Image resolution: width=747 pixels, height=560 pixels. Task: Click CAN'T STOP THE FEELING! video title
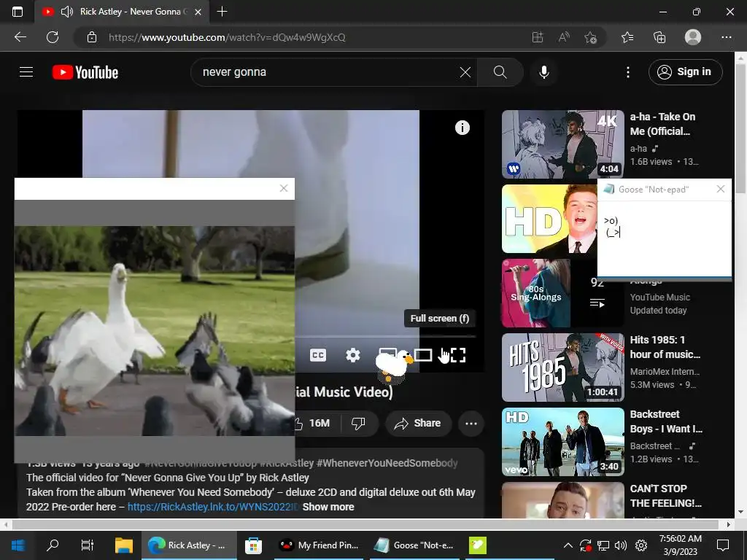(665, 496)
